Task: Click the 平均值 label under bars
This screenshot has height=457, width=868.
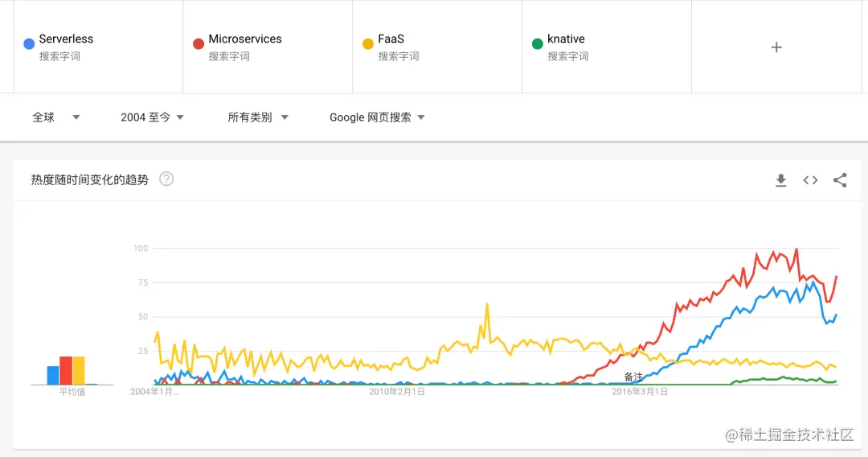Action: [72, 392]
